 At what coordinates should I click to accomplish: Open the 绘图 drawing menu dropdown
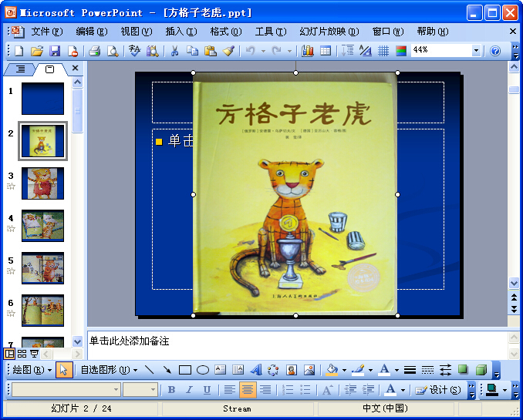[32, 370]
